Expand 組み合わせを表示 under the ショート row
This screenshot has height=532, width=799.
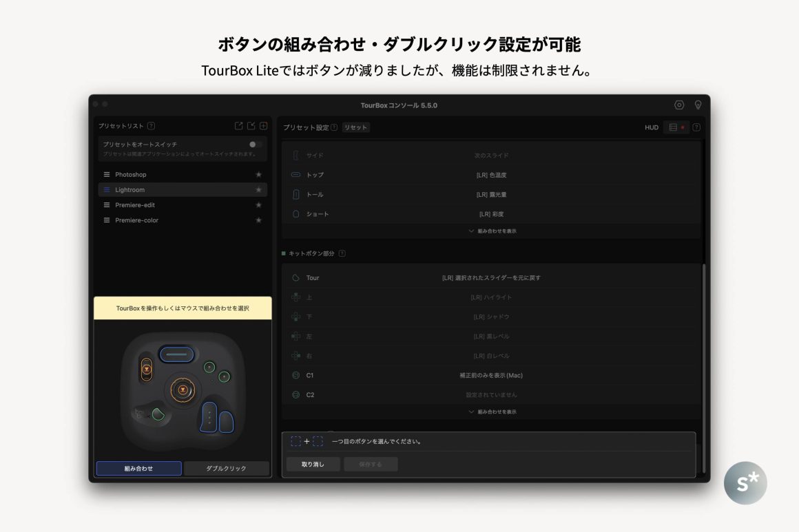pyautogui.click(x=492, y=231)
